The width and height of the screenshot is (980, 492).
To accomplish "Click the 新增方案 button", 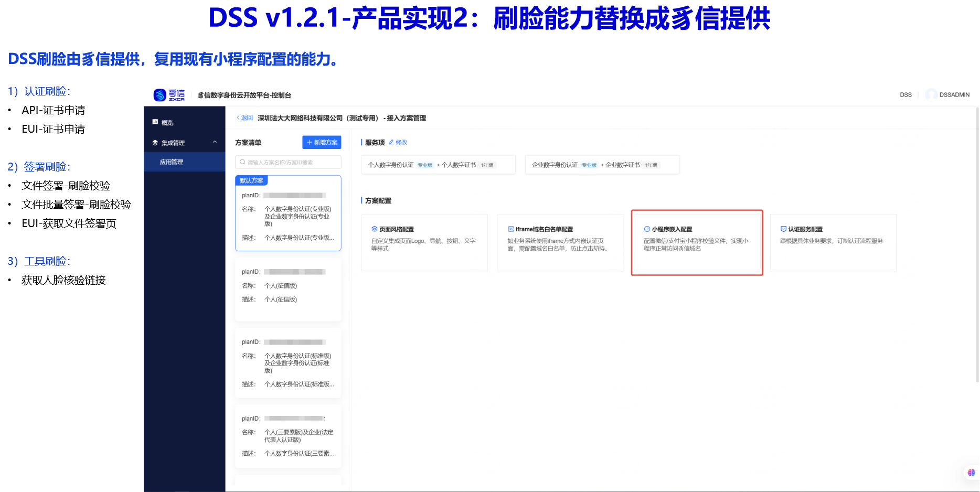I will pos(322,142).
